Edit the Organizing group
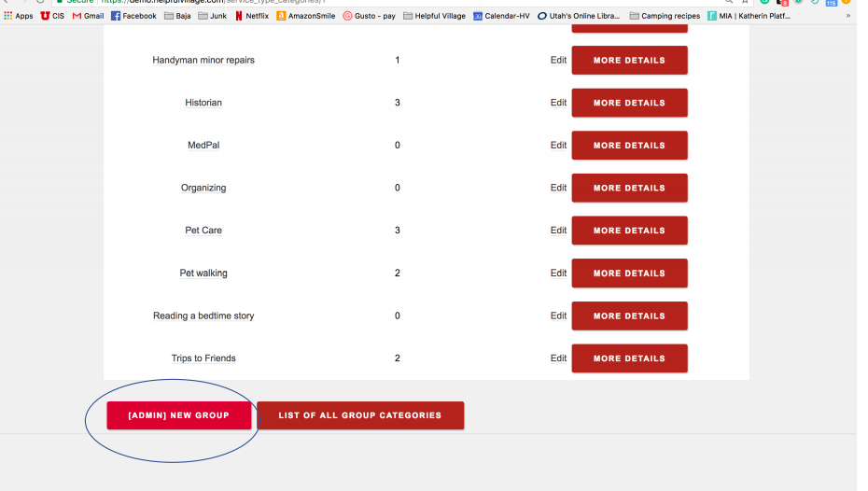This screenshot has height=491, width=868. coord(558,188)
